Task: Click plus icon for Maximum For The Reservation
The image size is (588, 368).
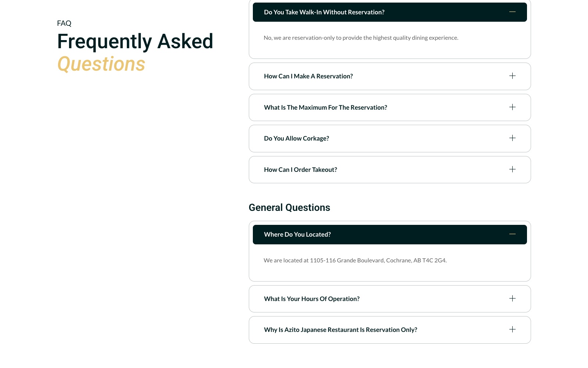Action: click(512, 107)
